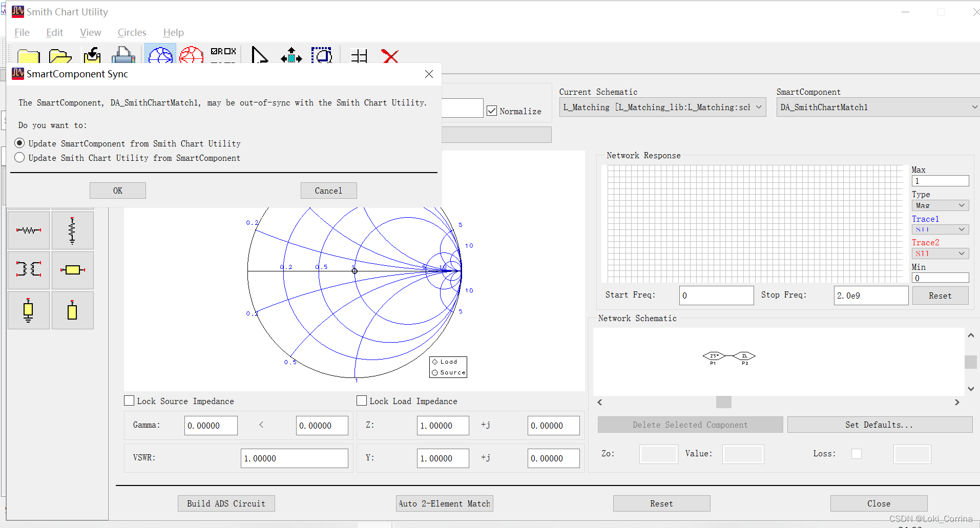Click the Build ADS Circuit button
Viewport: 980px width, 528px height.
pos(226,503)
